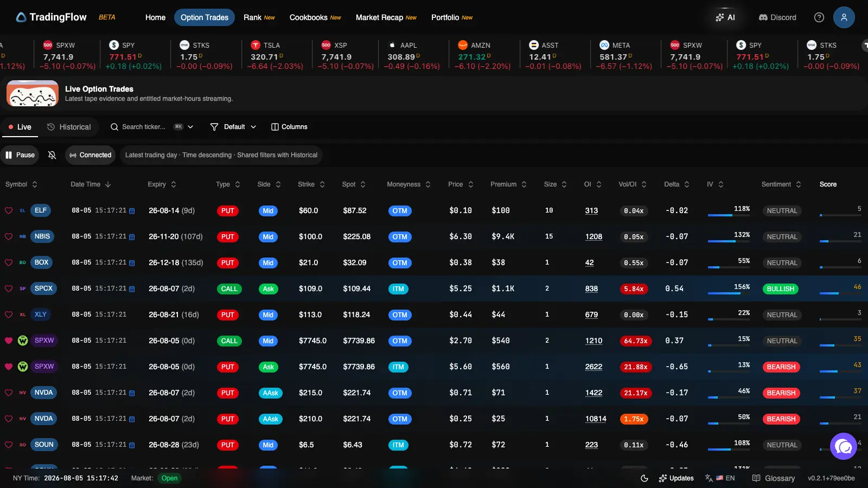The height and width of the screenshot is (488, 868).
Task: Click the Updates sparkle icon
Action: tap(663, 478)
